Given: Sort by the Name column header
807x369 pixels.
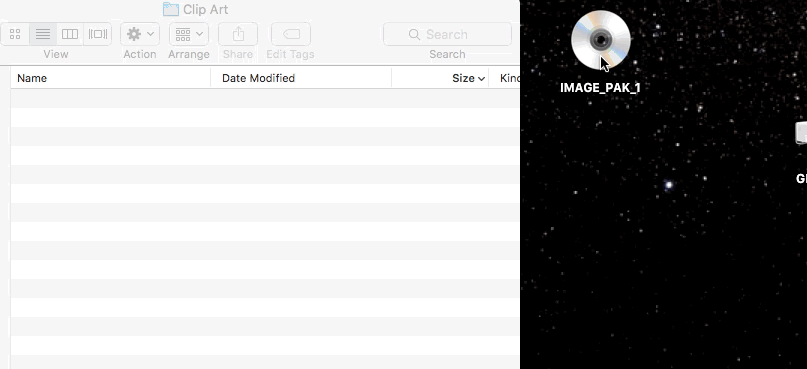Looking at the screenshot, I should coord(111,78).
